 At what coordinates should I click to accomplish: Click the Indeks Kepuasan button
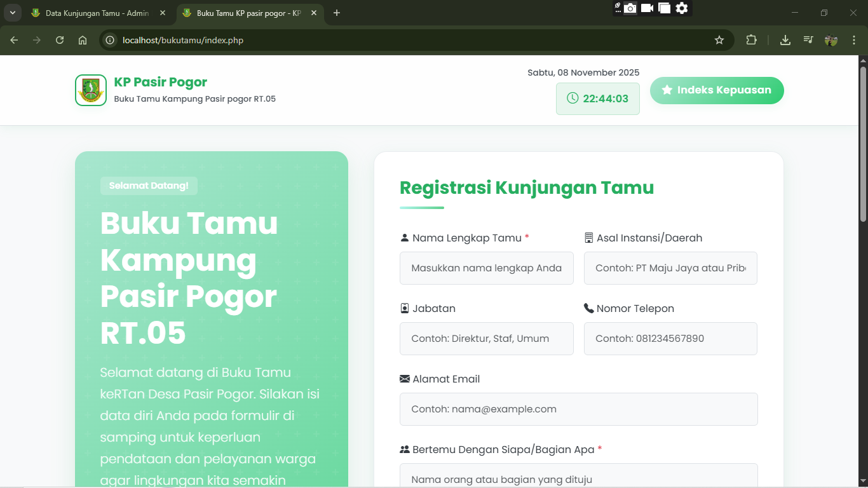click(x=717, y=90)
